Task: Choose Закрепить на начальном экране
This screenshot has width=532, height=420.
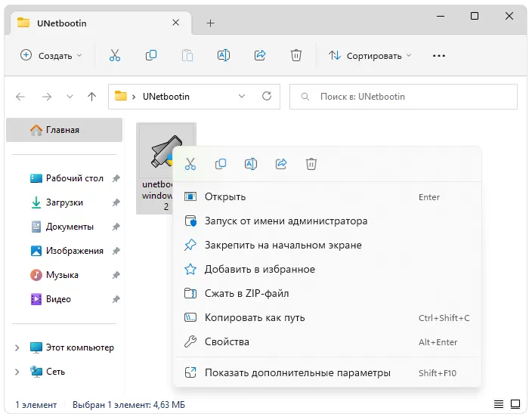Action: (327, 245)
